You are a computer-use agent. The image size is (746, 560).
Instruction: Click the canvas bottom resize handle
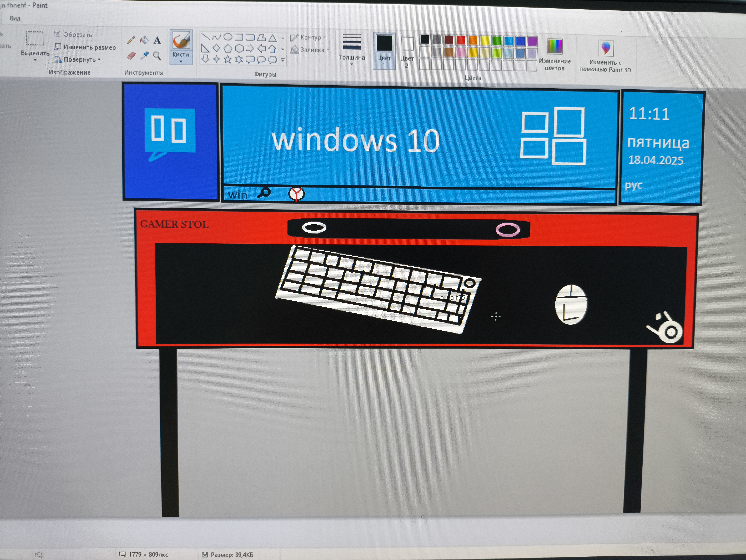coord(423,517)
